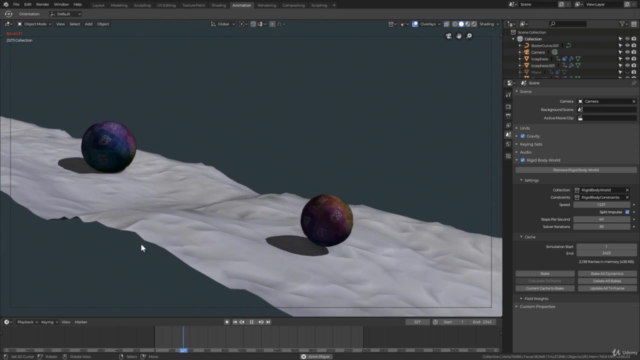Expand the Units panel
Image resolution: width=640 pixels, height=360 pixels.
pyautogui.click(x=525, y=128)
